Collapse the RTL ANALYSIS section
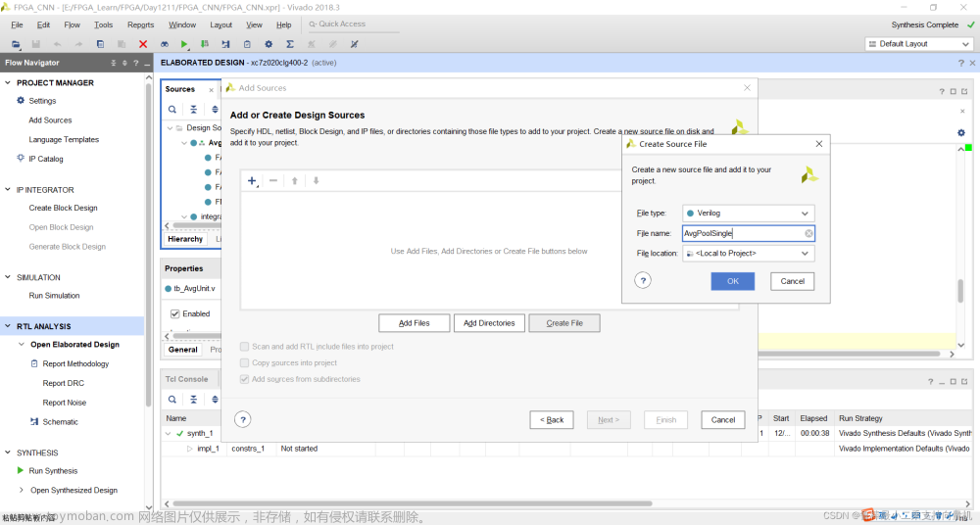 (x=8, y=325)
